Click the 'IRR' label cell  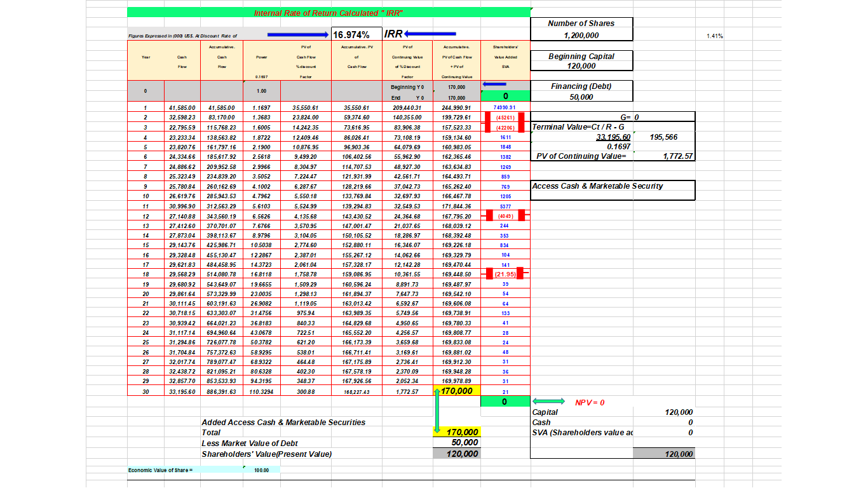[392, 34]
